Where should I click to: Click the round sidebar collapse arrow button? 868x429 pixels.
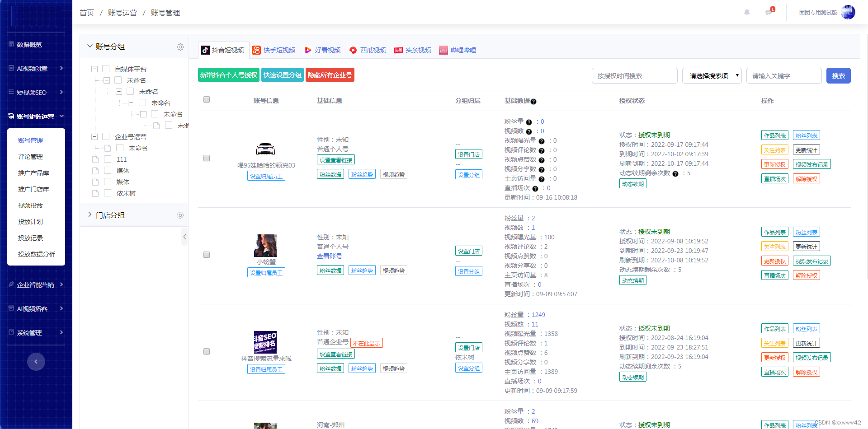pyautogui.click(x=36, y=362)
